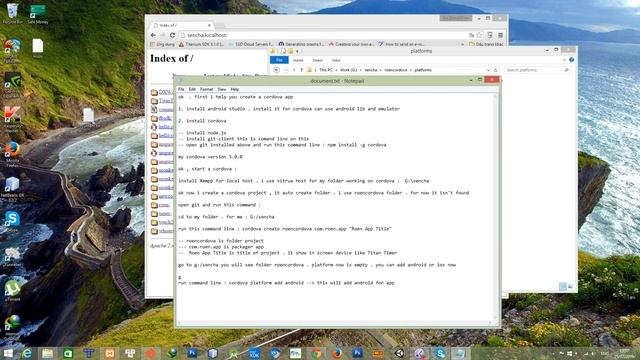
Task: Expand the Explorer ribbon chevron
Action: coord(564,60)
